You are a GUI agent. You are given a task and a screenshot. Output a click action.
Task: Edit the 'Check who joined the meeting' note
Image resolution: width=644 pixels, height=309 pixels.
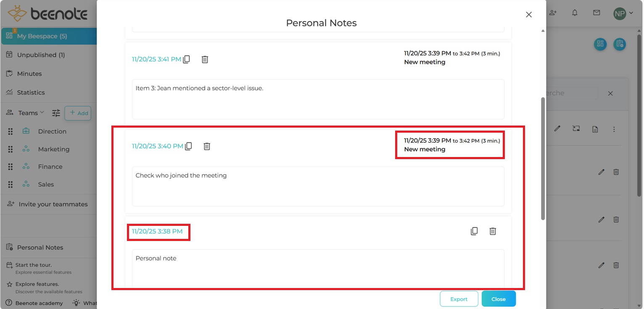coord(318,186)
